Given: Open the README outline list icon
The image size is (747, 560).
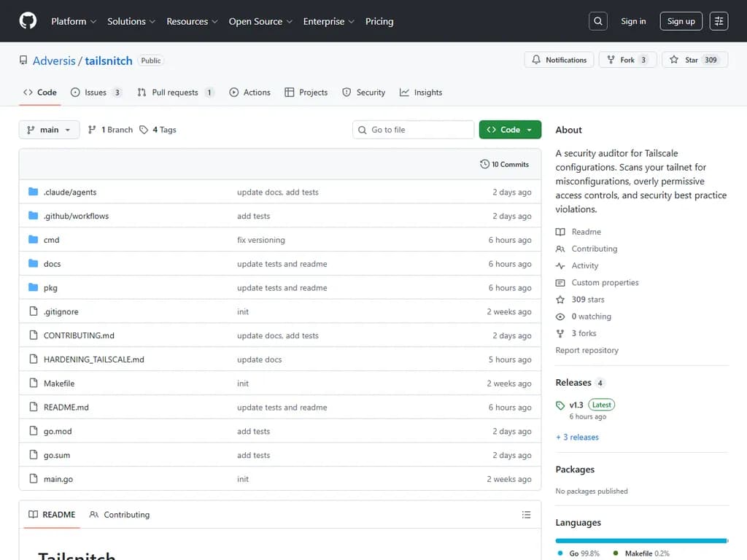Looking at the screenshot, I should coord(526,515).
